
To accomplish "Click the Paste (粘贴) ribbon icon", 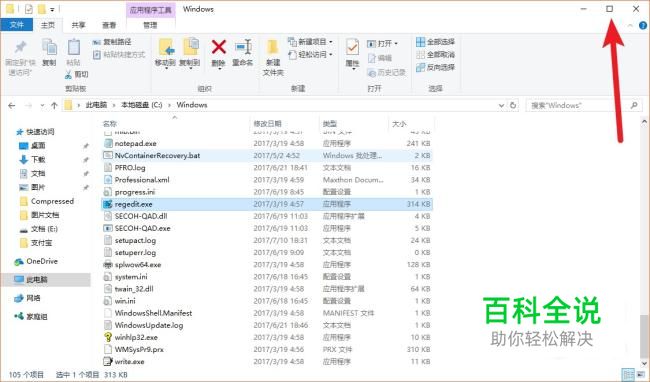I will [73, 47].
